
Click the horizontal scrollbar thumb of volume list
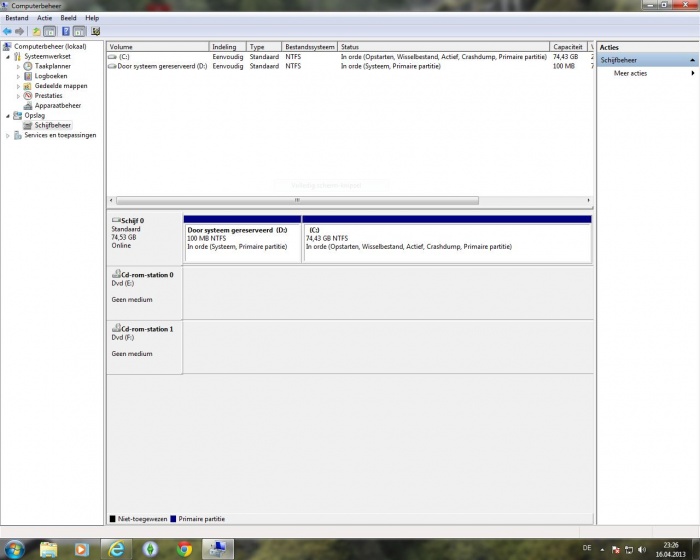click(297, 201)
